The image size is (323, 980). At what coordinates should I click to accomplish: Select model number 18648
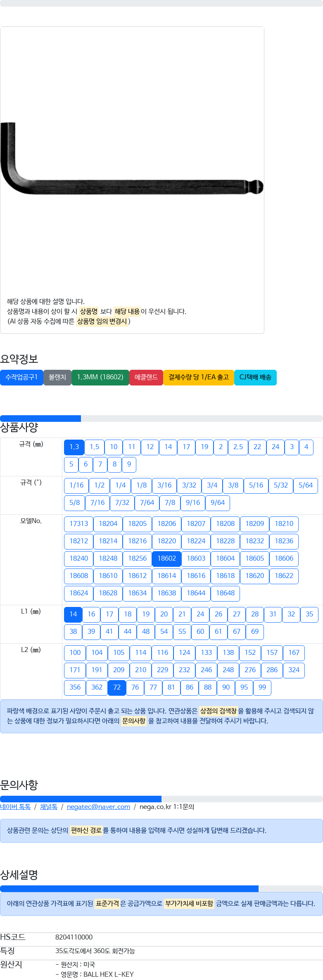point(226,593)
